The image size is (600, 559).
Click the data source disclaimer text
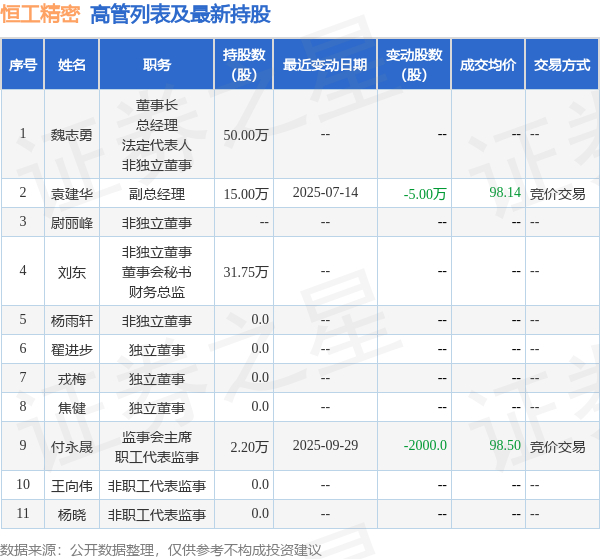click(x=161, y=550)
